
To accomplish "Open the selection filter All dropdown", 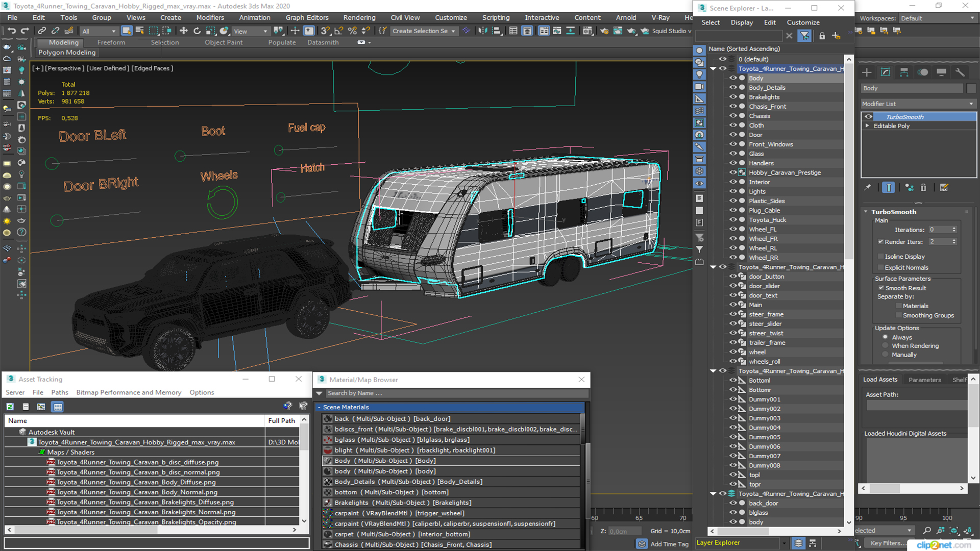I will point(99,31).
